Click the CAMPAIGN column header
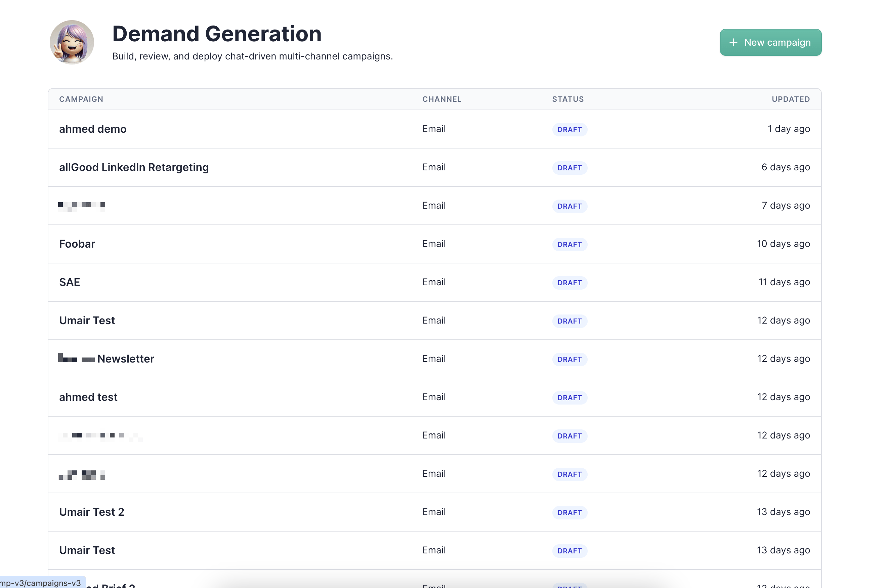The width and height of the screenshot is (887, 588). [81, 99]
